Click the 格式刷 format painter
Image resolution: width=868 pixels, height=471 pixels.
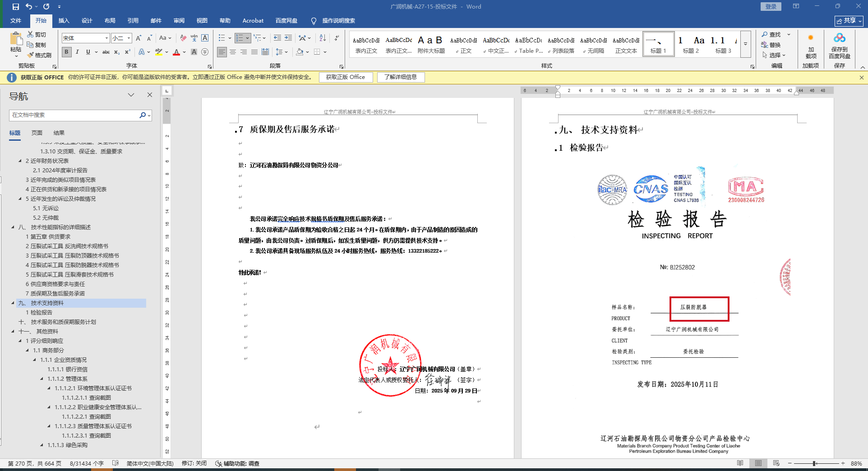39,55
